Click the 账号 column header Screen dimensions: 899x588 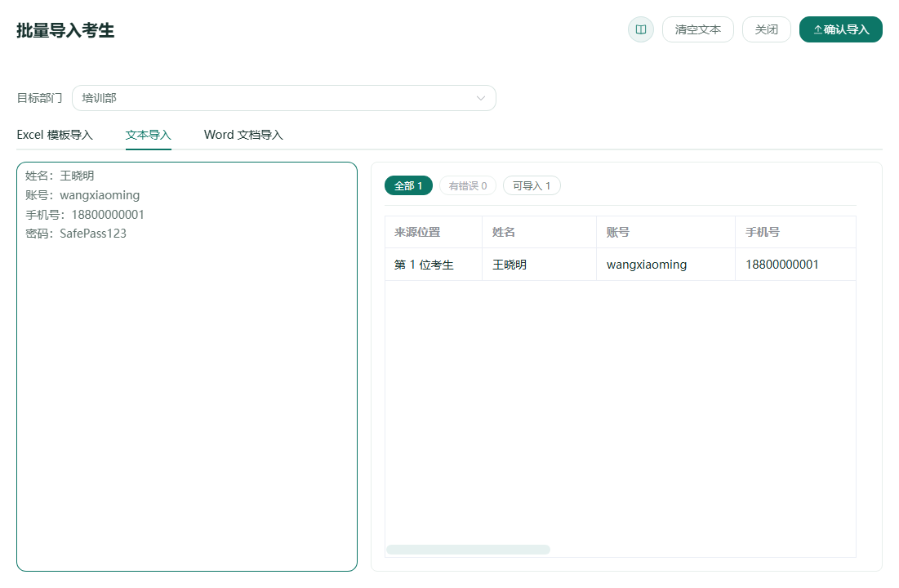point(665,232)
